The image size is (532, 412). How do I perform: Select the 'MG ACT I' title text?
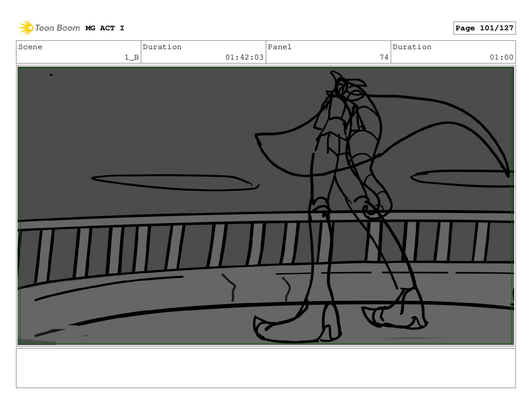105,28
